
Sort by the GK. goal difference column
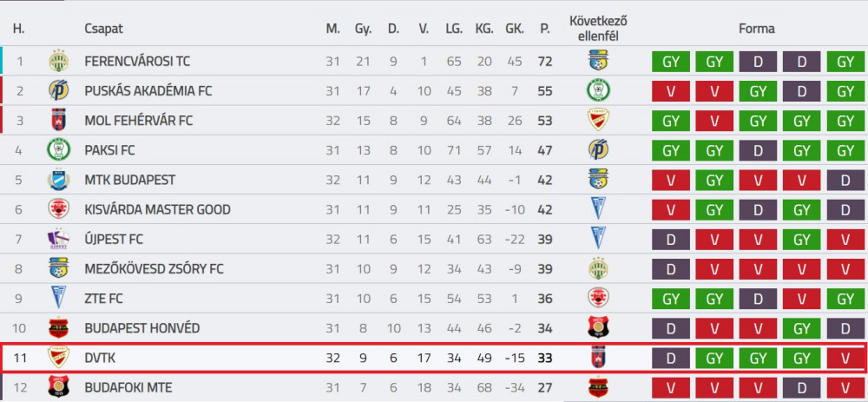514,29
